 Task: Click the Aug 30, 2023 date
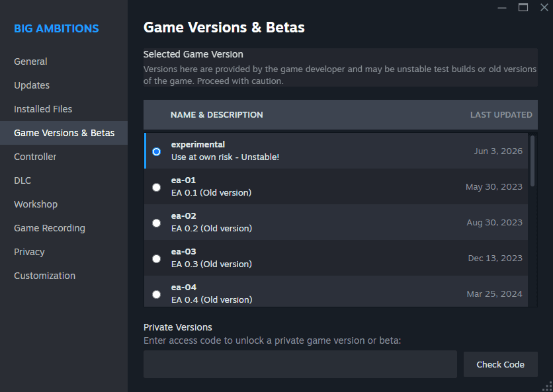tap(494, 222)
